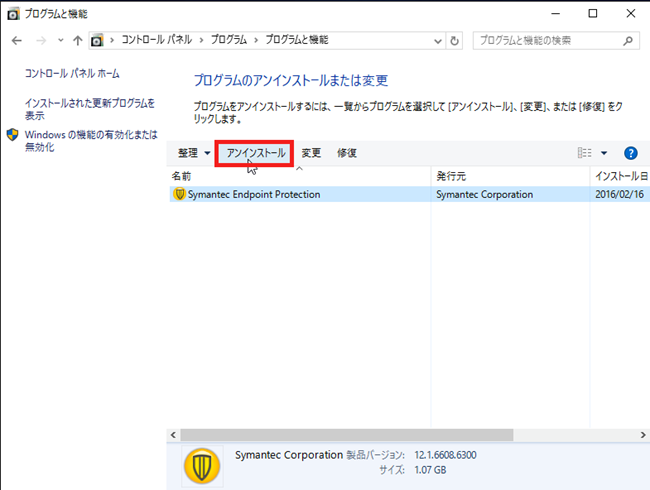
Task: Click the address bar control panel icon
Action: [97, 40]
